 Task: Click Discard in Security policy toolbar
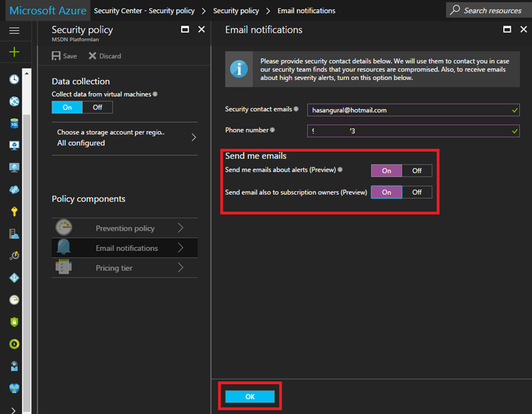click(x=105, y=56)
